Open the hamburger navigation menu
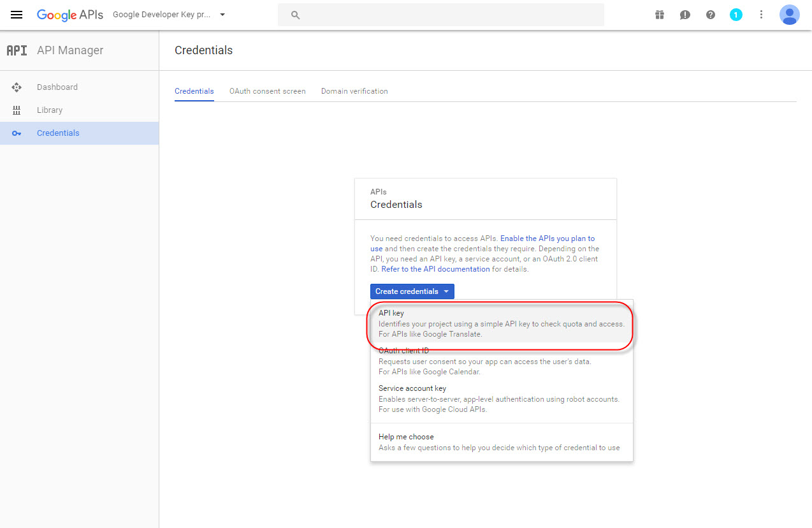 coord(17,15)
